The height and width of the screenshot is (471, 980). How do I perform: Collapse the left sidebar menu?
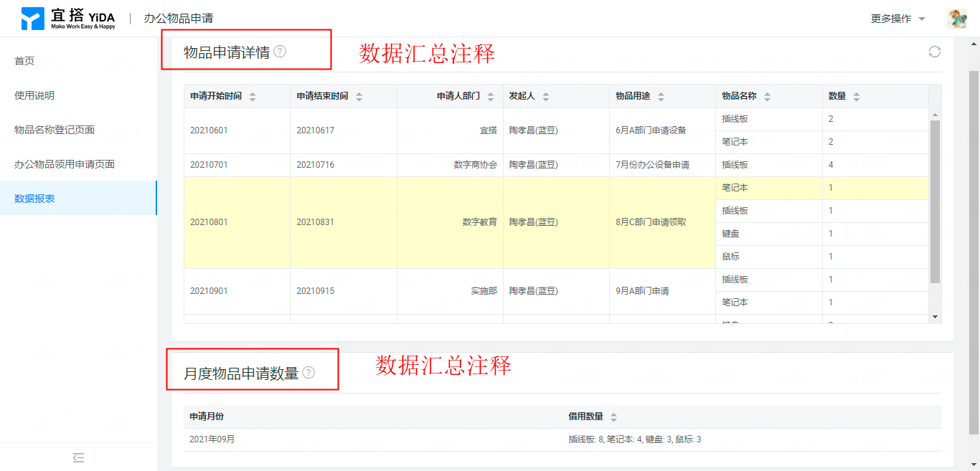click(79, 457)
